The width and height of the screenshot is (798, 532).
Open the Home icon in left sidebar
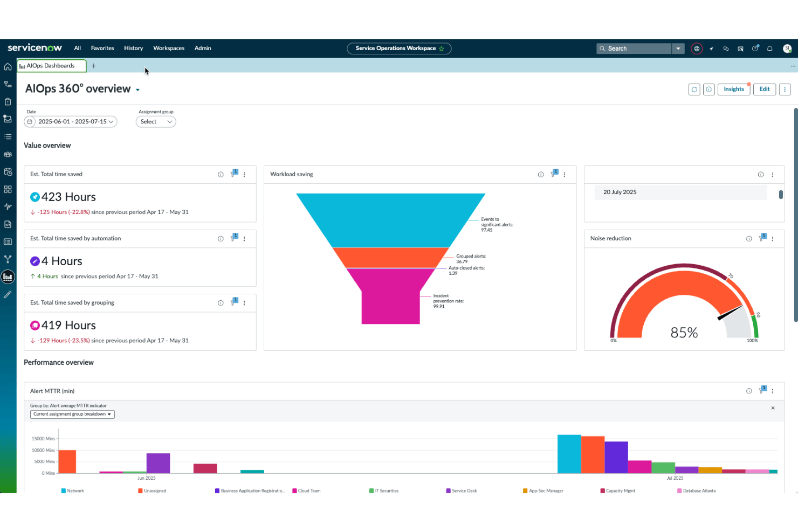[8, 67]
